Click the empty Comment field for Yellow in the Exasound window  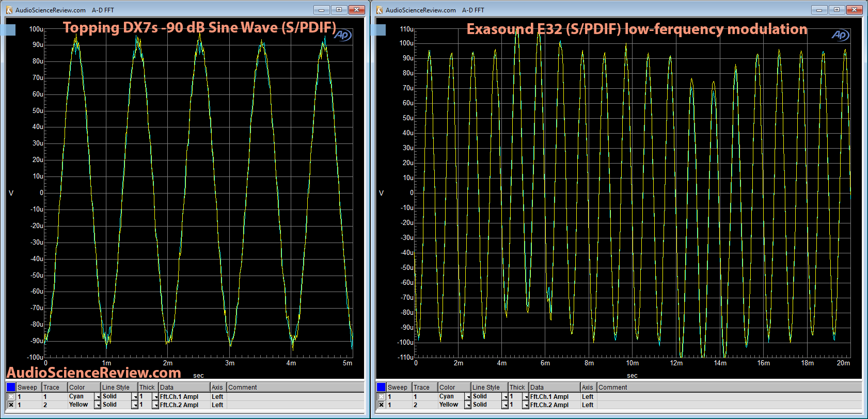pos(730,405)
